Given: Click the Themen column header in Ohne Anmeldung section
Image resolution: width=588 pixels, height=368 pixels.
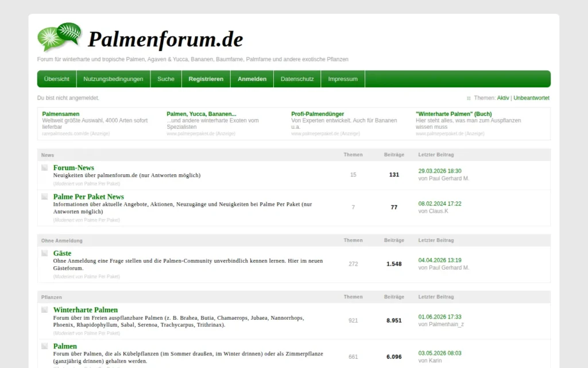Looking at the screenshot, I should [353, 240].
